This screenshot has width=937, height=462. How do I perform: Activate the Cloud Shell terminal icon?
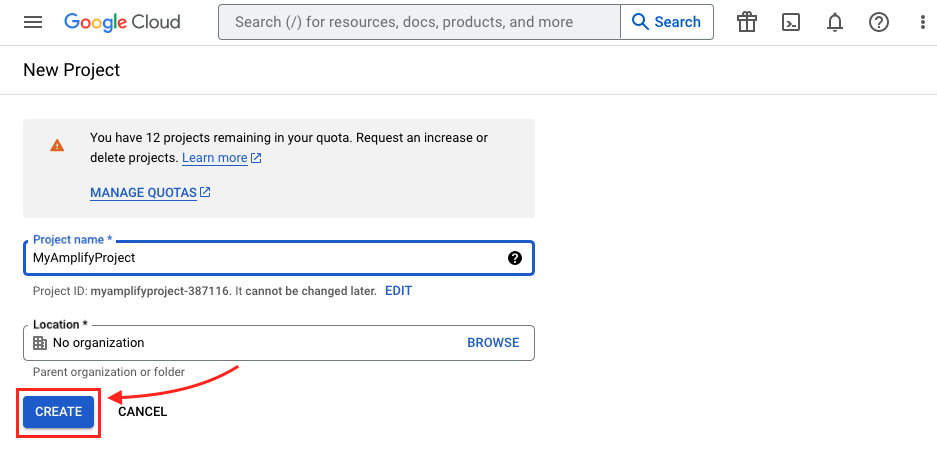791,22
